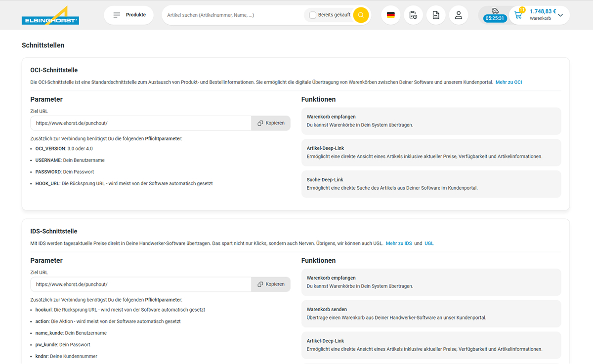Viewport: 593px width, 364px height.
Task: Follow the UGL link
Action: [429, 243]
